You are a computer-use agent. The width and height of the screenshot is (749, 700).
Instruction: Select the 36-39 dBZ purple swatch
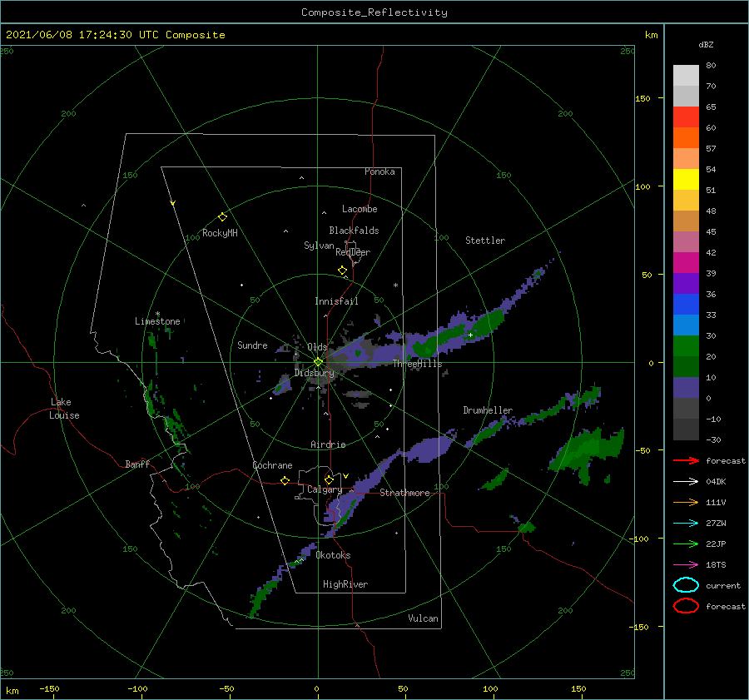pyautogui.click(x=686, y=284)
